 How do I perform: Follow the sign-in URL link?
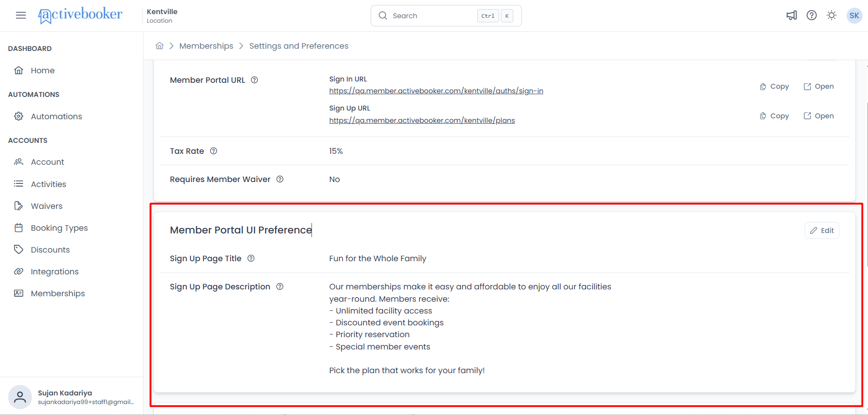coord(436,91)
